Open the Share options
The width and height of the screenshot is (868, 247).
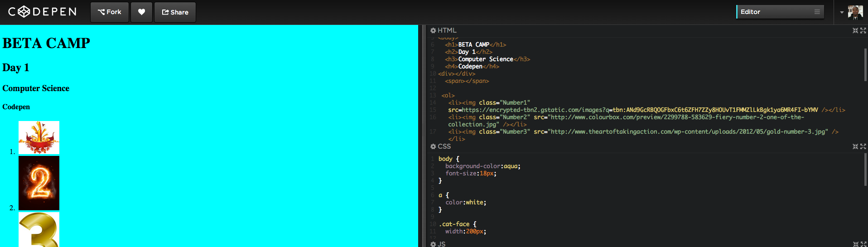tap(175, 12)
